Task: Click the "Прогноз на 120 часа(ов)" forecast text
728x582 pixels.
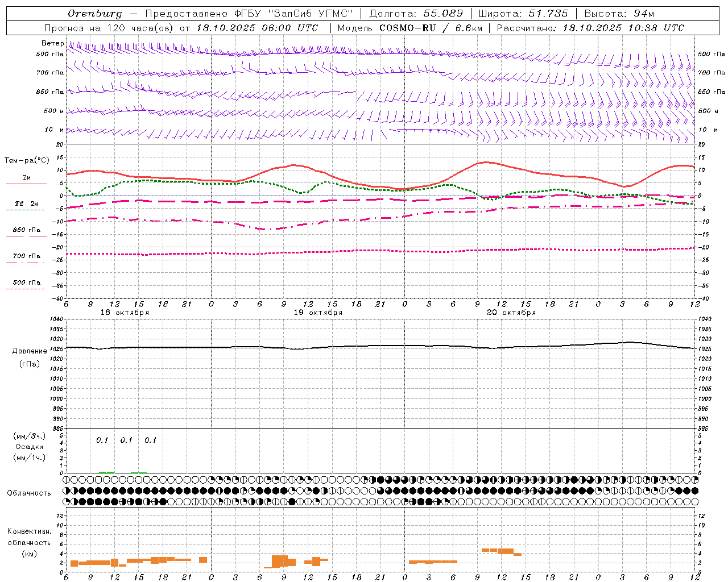Action: [109, 28]
